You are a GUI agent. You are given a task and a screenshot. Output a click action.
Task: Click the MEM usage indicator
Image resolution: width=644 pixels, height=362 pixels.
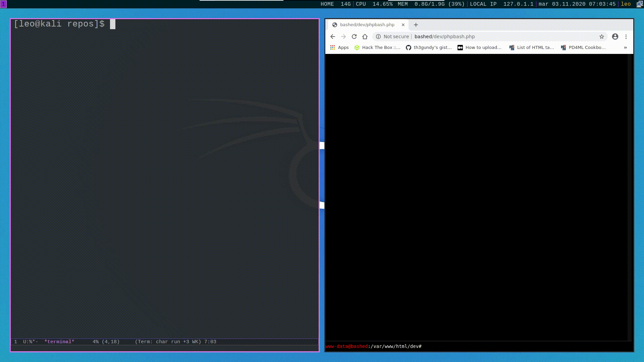tap(431, 4)
